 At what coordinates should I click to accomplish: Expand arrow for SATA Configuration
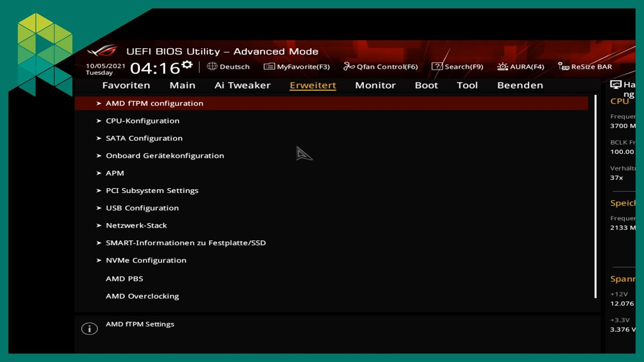pos(99,138)
